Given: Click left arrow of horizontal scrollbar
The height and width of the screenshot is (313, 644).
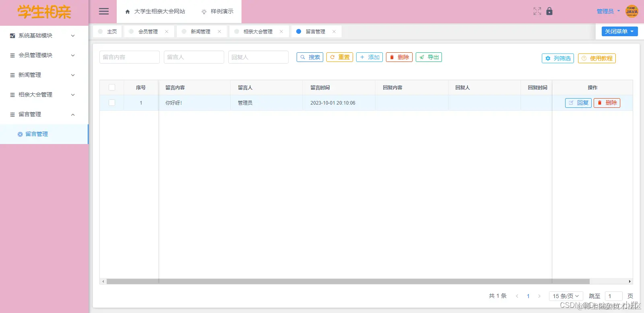Looking at the screenshot, I should (x=103, y=282).
